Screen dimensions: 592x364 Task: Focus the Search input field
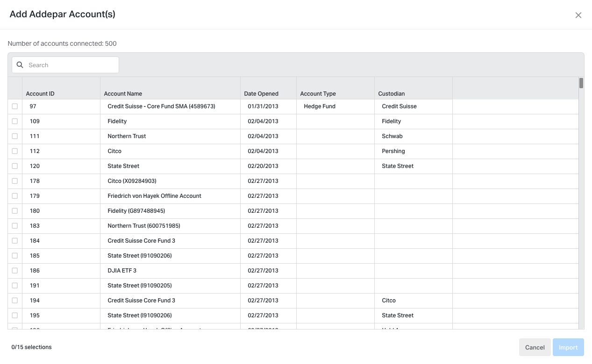70,65
